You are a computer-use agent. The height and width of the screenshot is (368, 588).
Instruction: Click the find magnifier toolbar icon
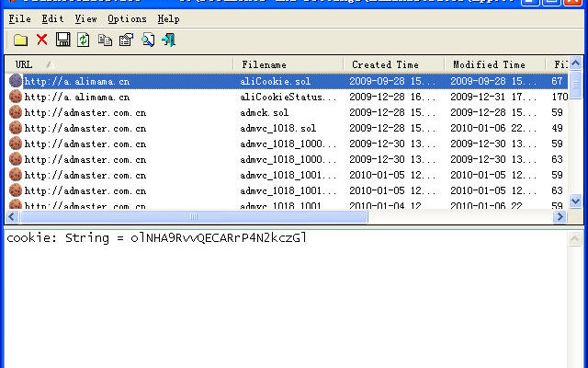148,40
